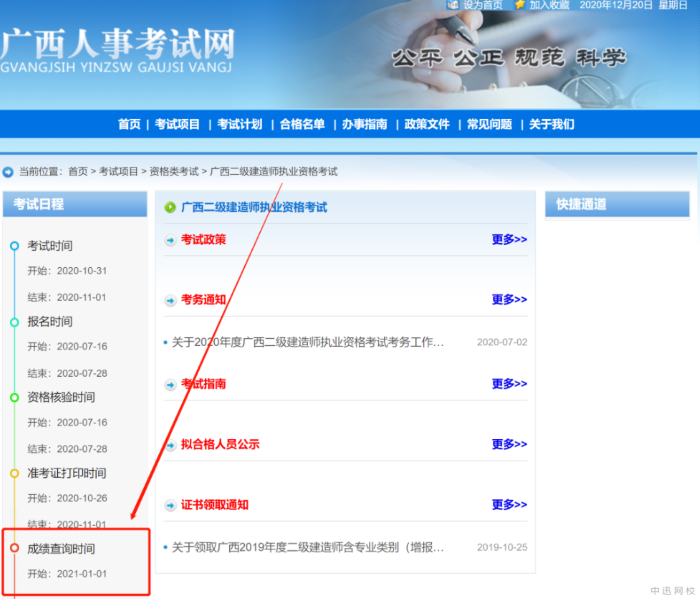Click the 加入收藏 star icon
This screenshot has height=599, width=700.
tap(519, 5)
